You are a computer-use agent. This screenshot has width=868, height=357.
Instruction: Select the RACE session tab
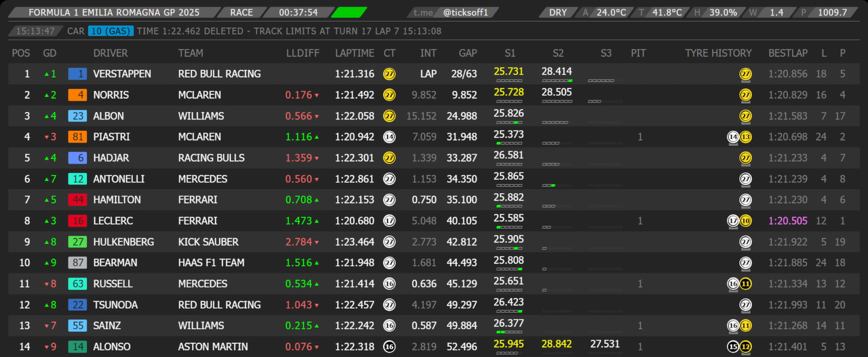coord(241,12)
